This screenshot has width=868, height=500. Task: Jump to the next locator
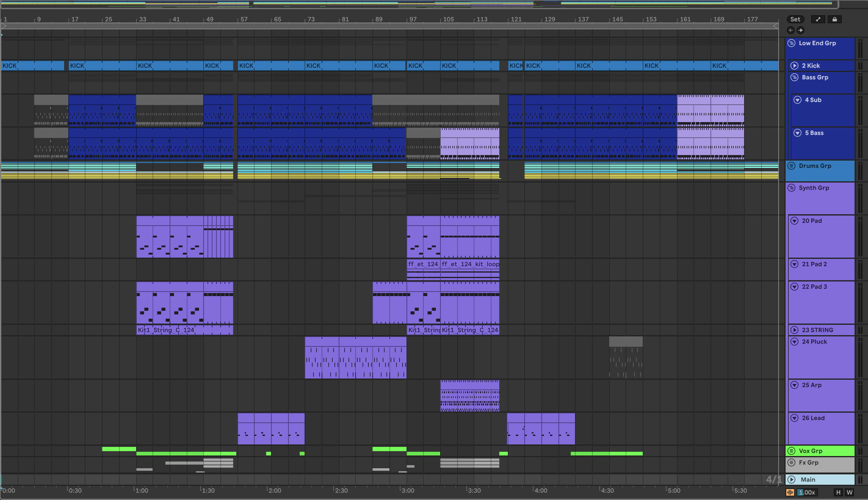pos(800,30)
